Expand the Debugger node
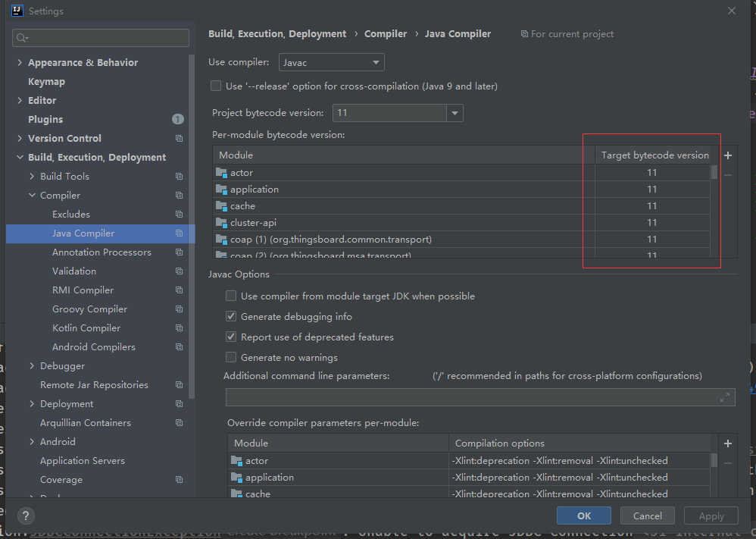Screen dimensions: 756x539 [32, 366]
